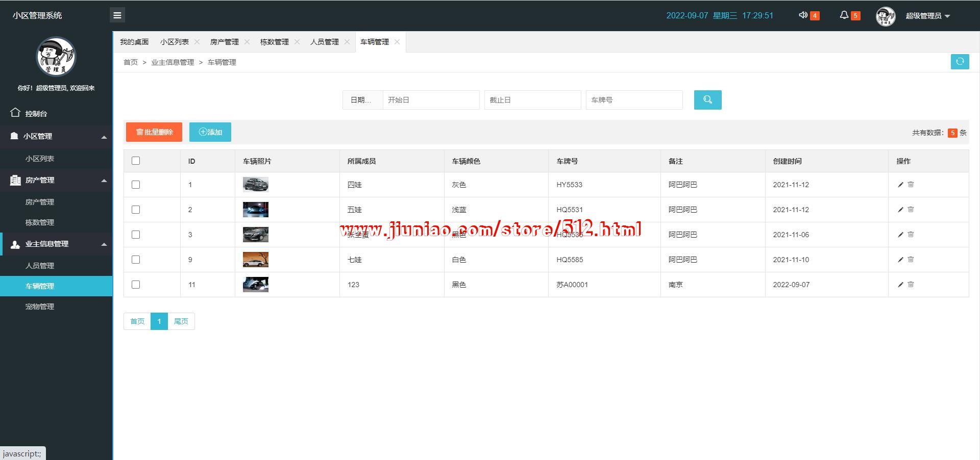Click the 批量删除 button

click(154, 132)
